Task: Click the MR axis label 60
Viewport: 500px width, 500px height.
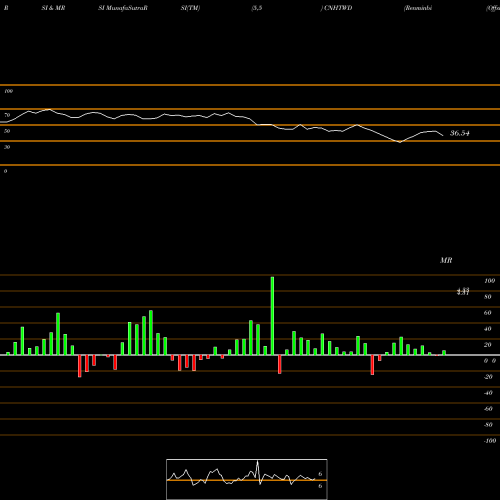Action: [x=487, y=313]
